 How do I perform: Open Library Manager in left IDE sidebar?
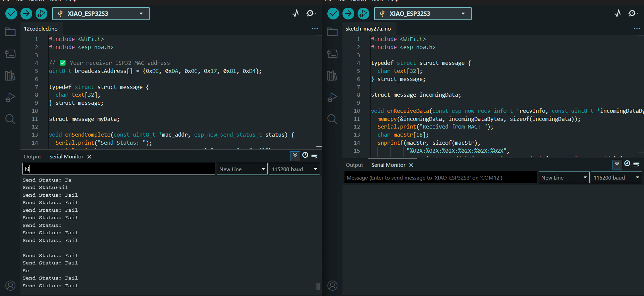pyautogui.click(x=10, y=76)
